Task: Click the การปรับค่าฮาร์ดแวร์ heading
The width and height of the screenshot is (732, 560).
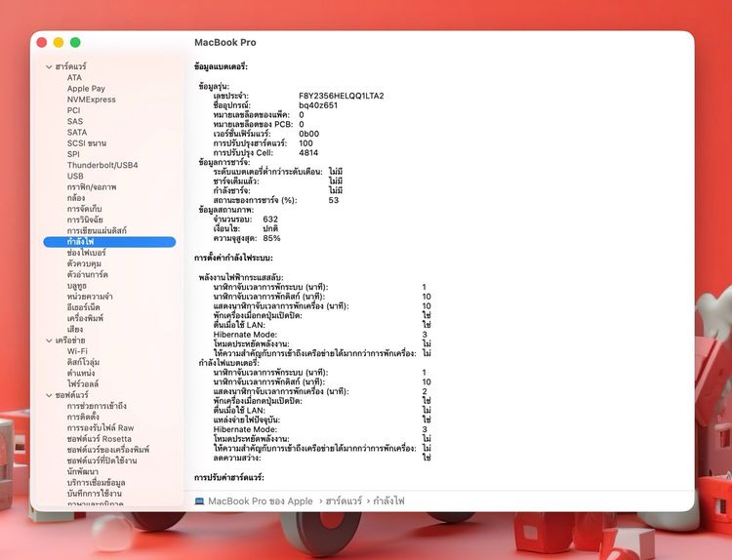Action: (229, 478)
